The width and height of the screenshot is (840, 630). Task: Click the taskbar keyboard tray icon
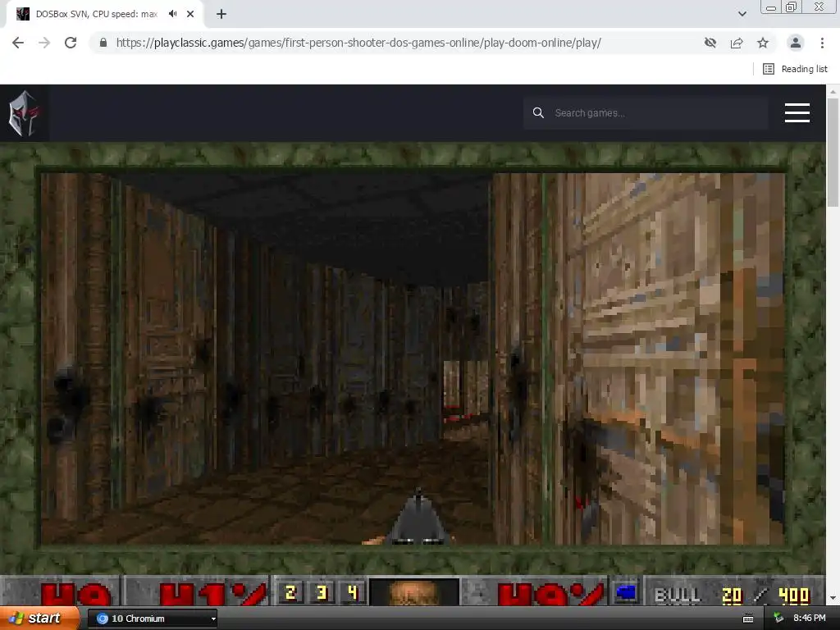[748, 619]
